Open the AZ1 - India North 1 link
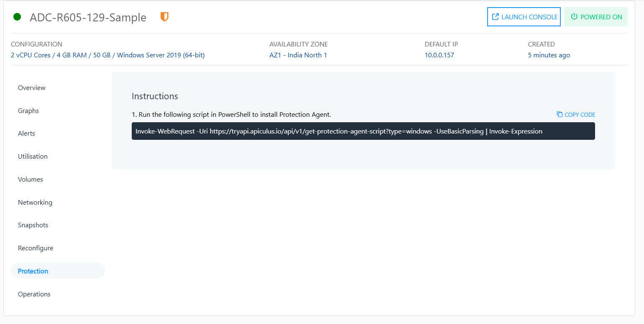The image size is (644, 324). pyautogui.click(x=298, y=55)
